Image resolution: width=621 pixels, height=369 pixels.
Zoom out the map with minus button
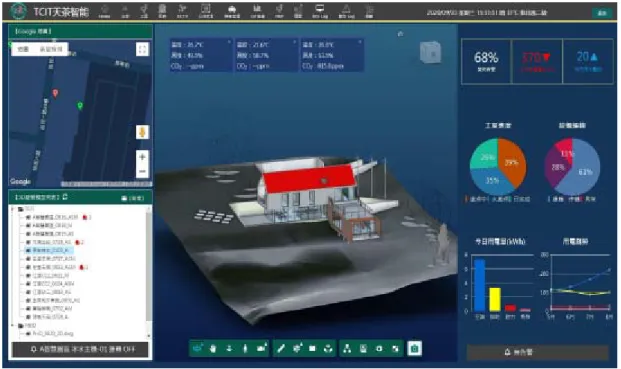(142, 171)
